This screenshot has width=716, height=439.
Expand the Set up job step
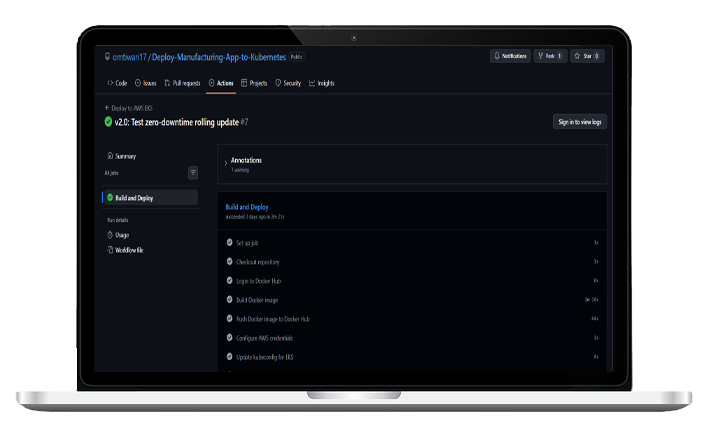pos(412,243)
